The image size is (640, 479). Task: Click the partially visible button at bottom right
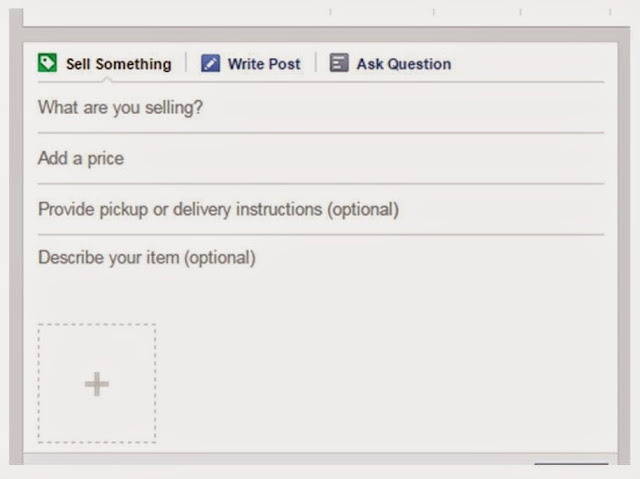point(571,464)
